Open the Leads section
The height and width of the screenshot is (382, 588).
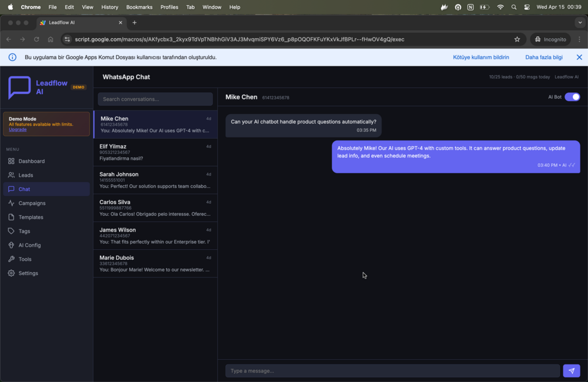pos(46,175)
